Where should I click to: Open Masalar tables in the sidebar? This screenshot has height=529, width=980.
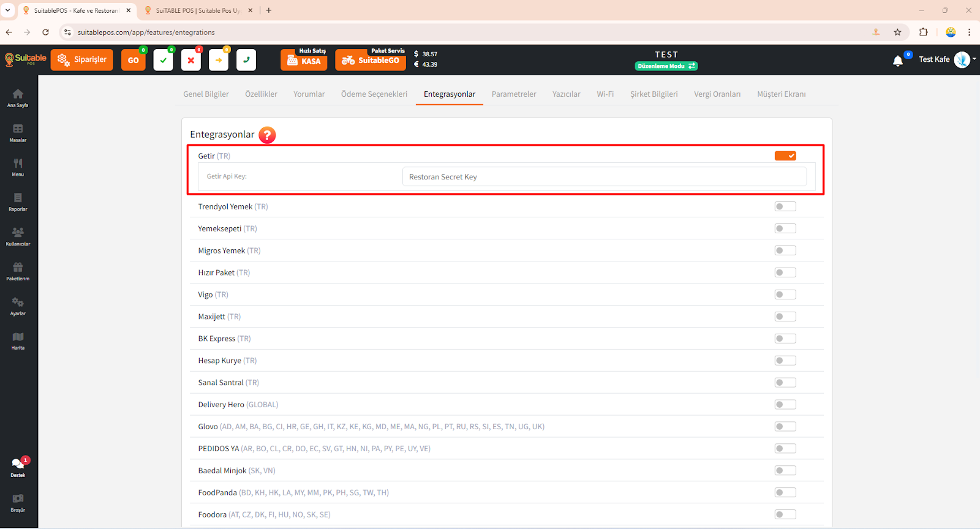click(x=18, y=133)
